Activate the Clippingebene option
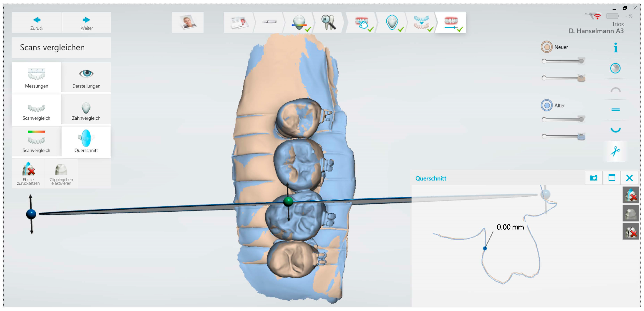Image resolution: width=644 pixels, height=311 pixels. 61,173
